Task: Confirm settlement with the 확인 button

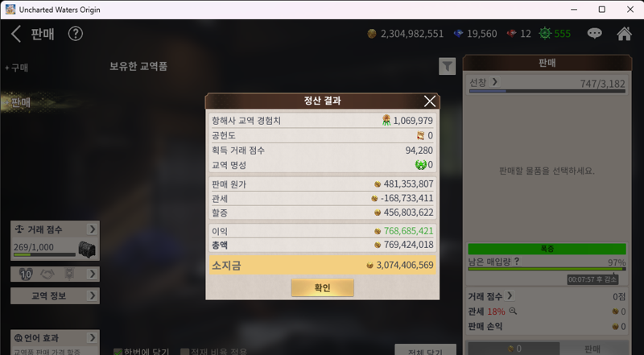Action: [323, 287]
